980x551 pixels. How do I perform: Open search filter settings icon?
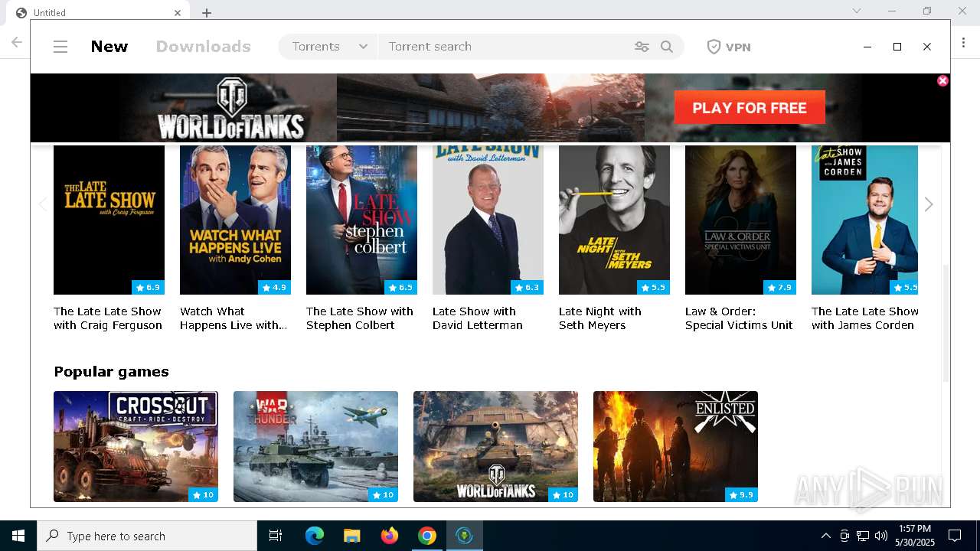click(642, 47)
